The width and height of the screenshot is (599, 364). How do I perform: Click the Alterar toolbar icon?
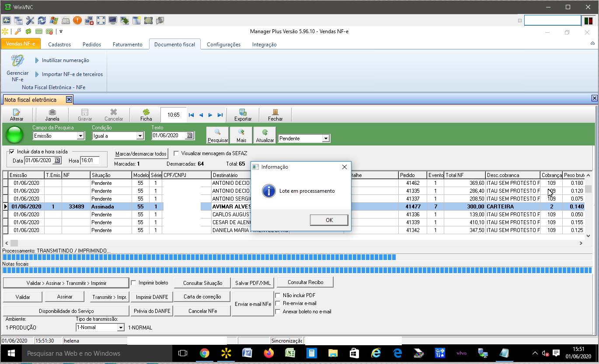17,112
